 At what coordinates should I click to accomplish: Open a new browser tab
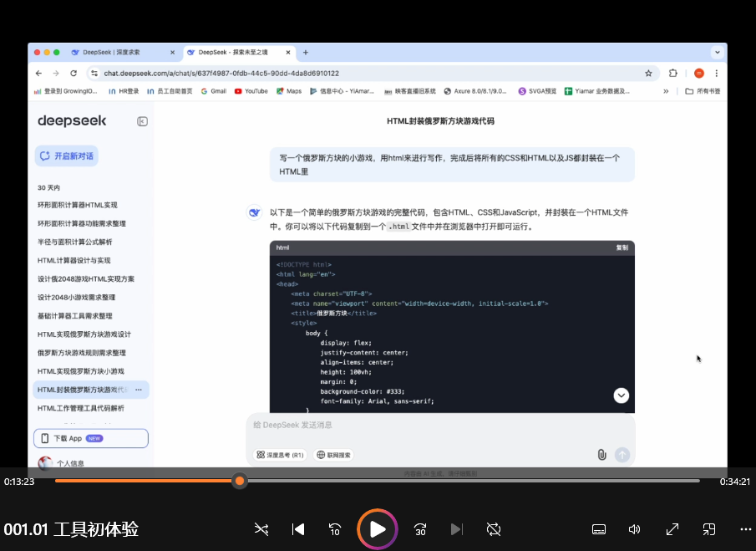click(305, 52)
